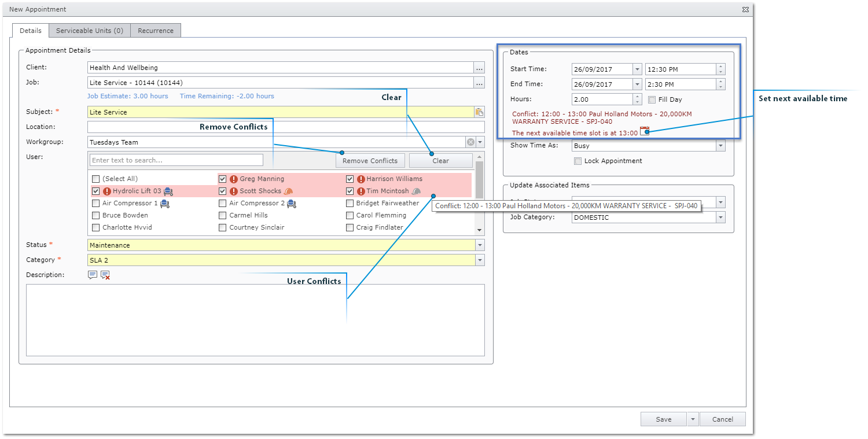Click the user search text field
Image resolution: width=868 pixels, height=439 pixels.
176,160
